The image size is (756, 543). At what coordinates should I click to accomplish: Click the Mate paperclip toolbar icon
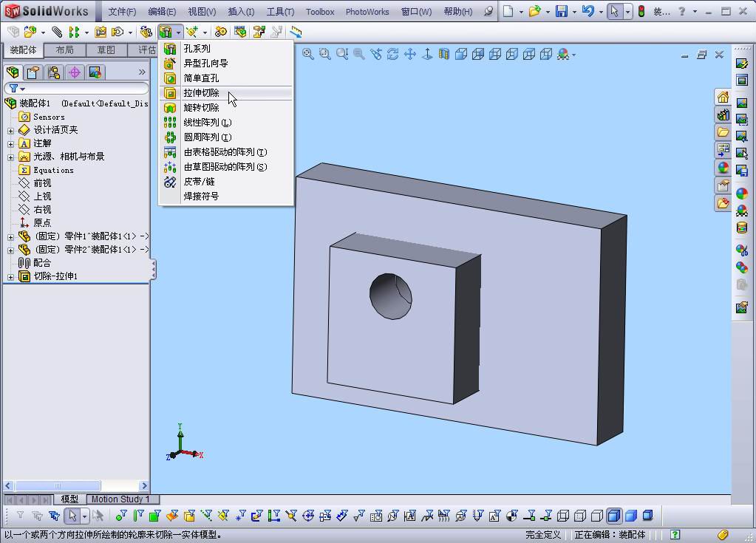click(57, 32)
